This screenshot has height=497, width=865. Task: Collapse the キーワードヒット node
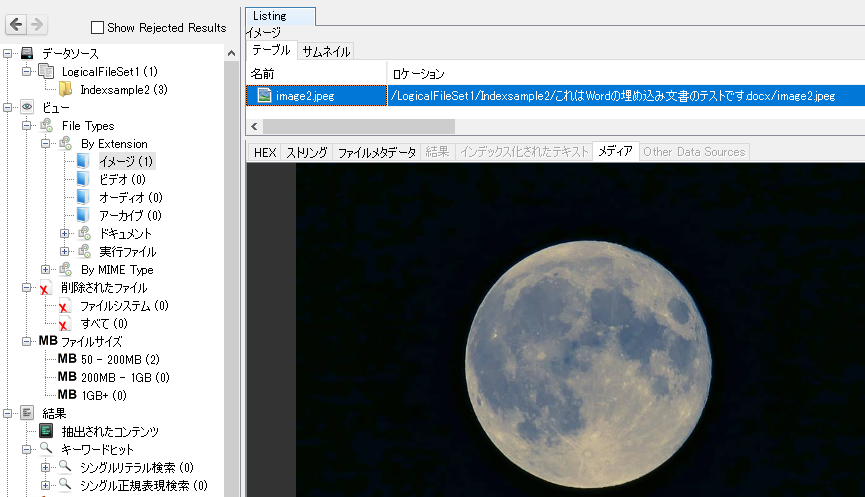pos(26,449)
